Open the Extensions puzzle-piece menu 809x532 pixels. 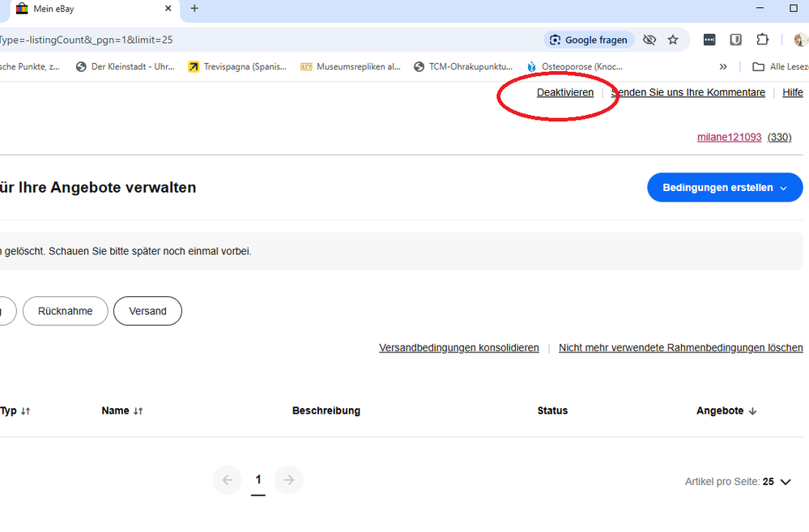pyautogui.click(x=762, y=40)
